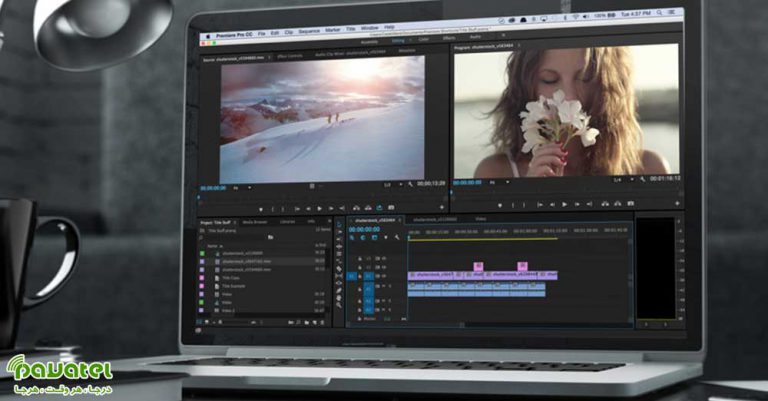Select the Razor tool

pyautogui.click(x=339, y=268)
